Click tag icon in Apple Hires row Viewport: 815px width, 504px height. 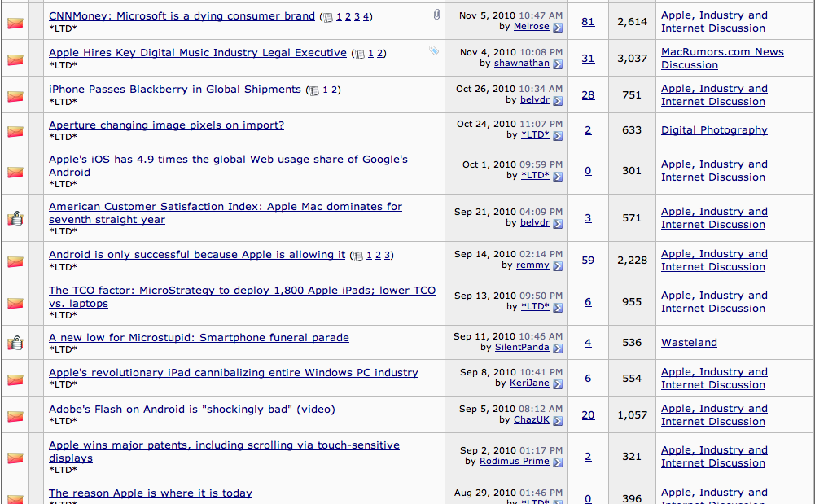[433, 50]
